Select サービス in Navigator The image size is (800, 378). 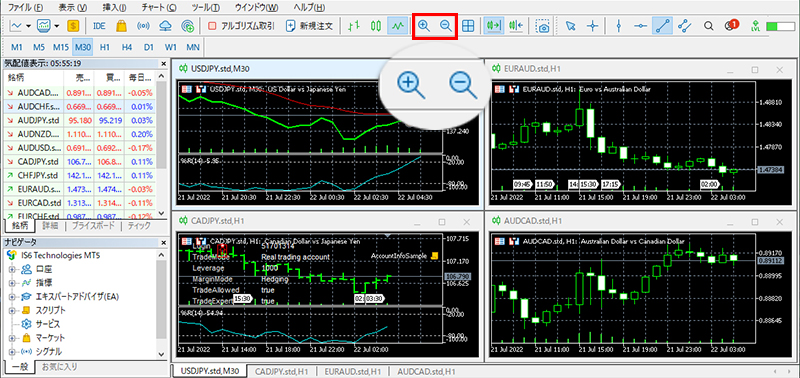47,324
